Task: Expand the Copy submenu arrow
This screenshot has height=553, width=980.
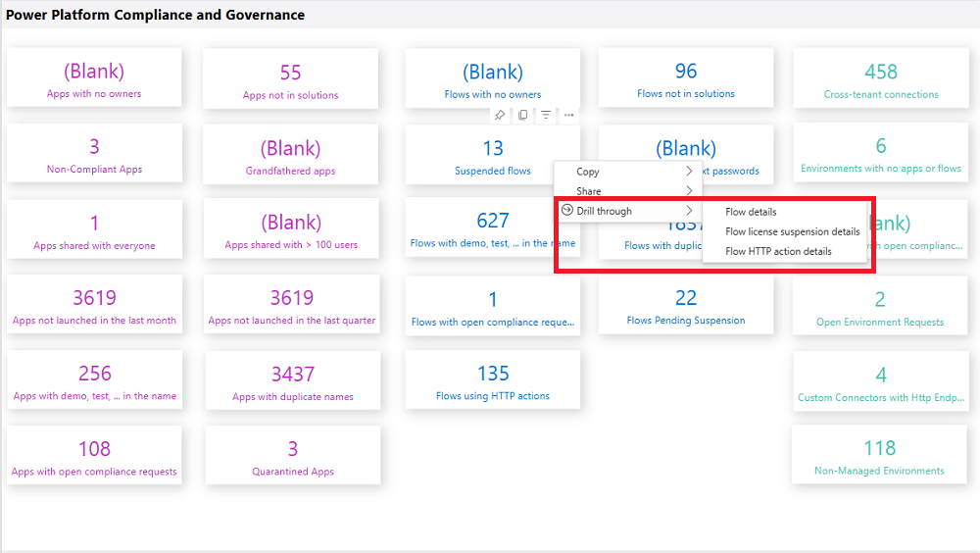Action: (689, 171)
